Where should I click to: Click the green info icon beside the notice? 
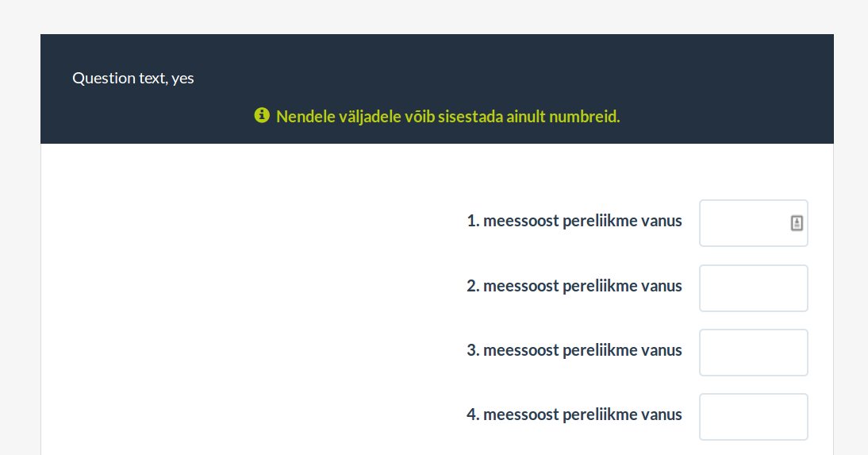pyautogui.click(x=262, y=116)
